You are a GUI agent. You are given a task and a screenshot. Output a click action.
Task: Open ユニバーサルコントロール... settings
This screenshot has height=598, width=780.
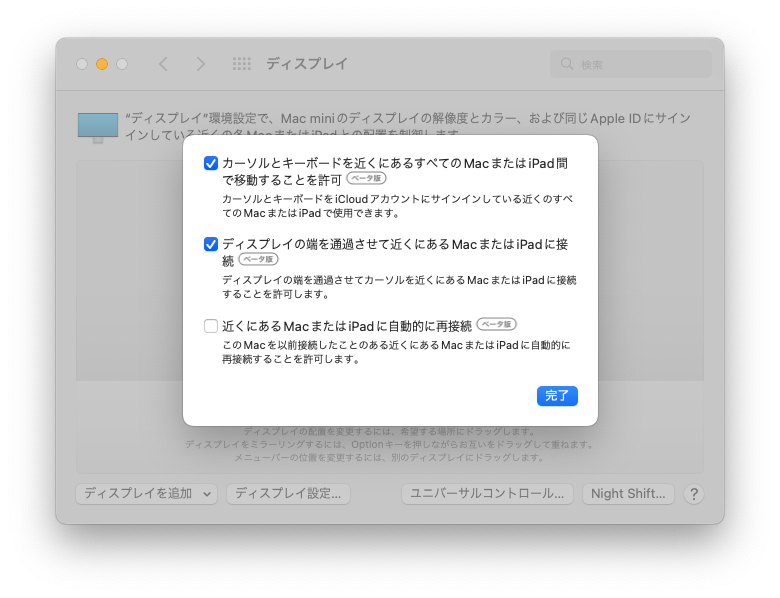[487, 494]
